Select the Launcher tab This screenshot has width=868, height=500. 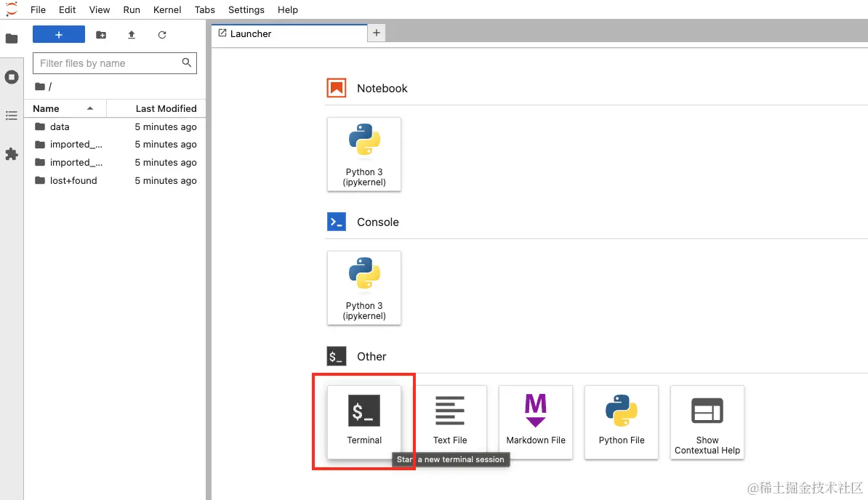click(289, 33)
